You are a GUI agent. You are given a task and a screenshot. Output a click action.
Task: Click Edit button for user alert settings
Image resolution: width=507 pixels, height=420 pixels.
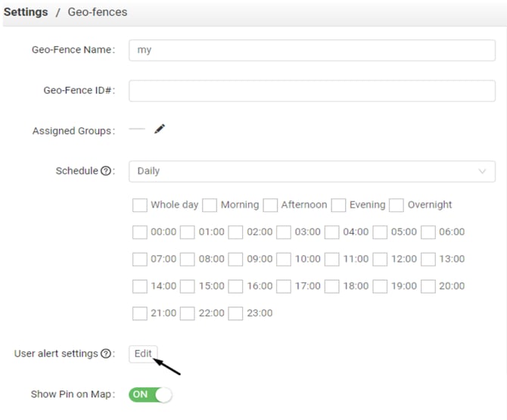(143, 353)
